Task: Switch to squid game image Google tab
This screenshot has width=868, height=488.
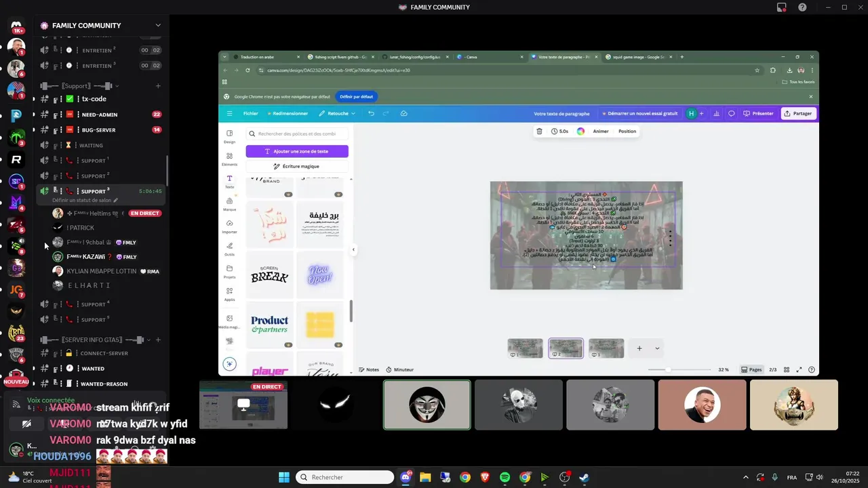Action: click(637, 57)
